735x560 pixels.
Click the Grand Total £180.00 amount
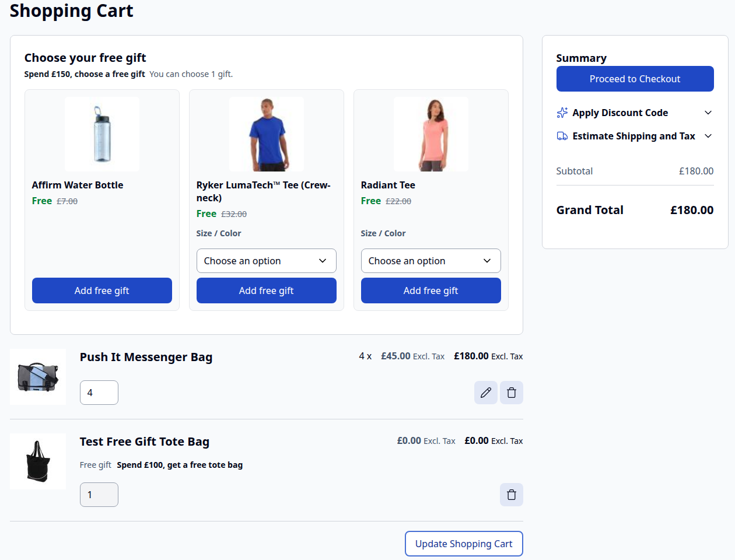pos(692,210)
